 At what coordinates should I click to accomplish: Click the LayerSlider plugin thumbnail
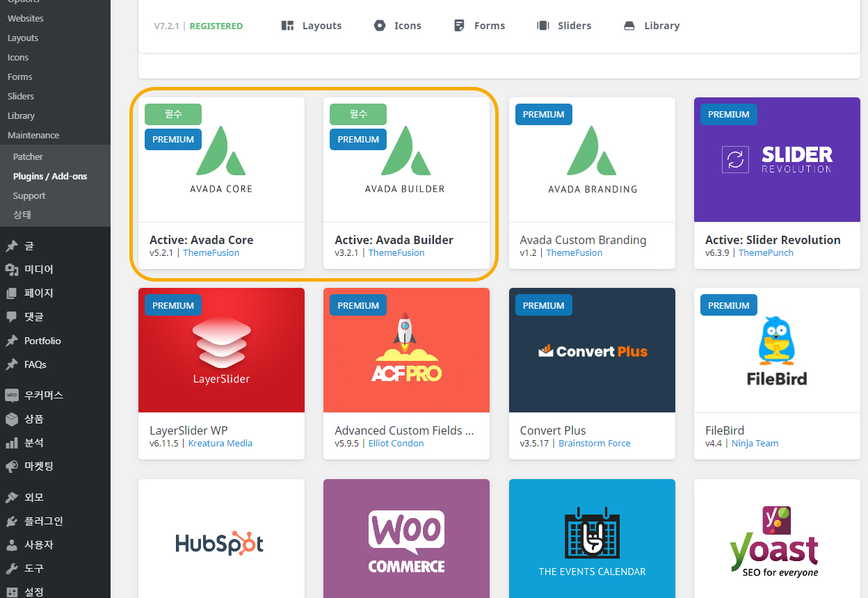tap(221, 350)
